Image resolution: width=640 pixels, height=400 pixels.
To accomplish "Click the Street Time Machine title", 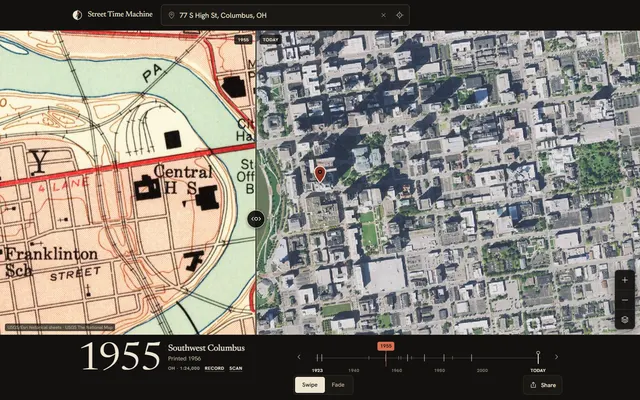I will (x=120, y=14).
